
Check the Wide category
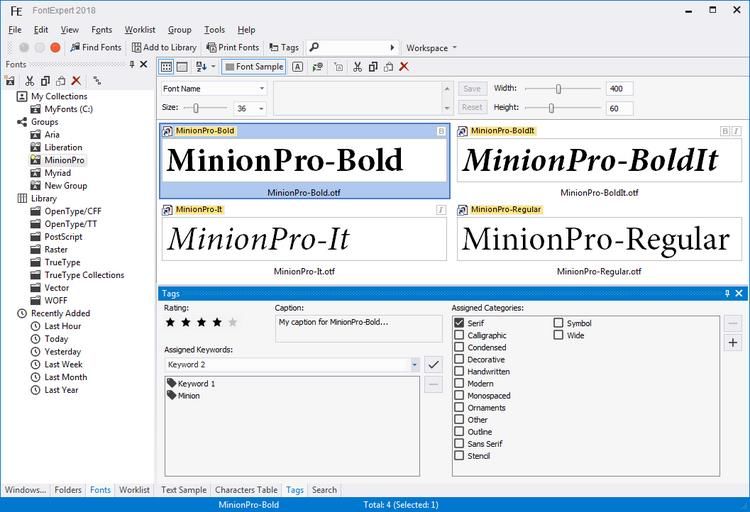(x=558, y=335)
